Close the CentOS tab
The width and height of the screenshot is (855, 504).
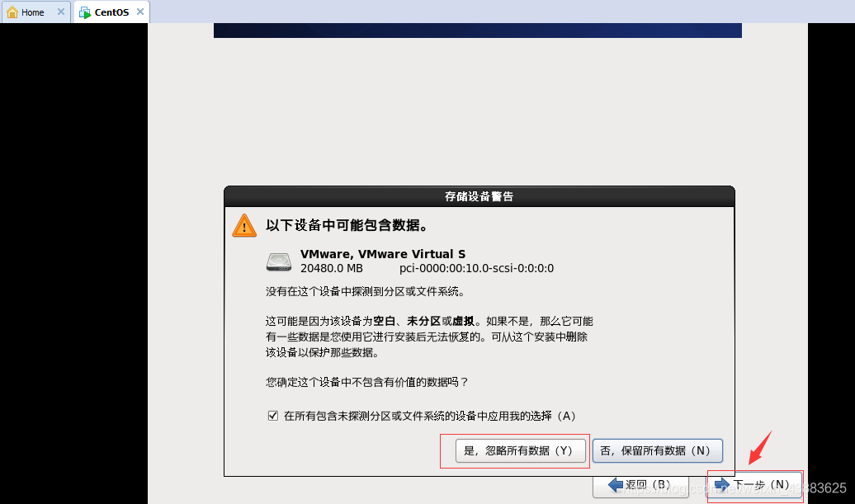pos(140,12)
